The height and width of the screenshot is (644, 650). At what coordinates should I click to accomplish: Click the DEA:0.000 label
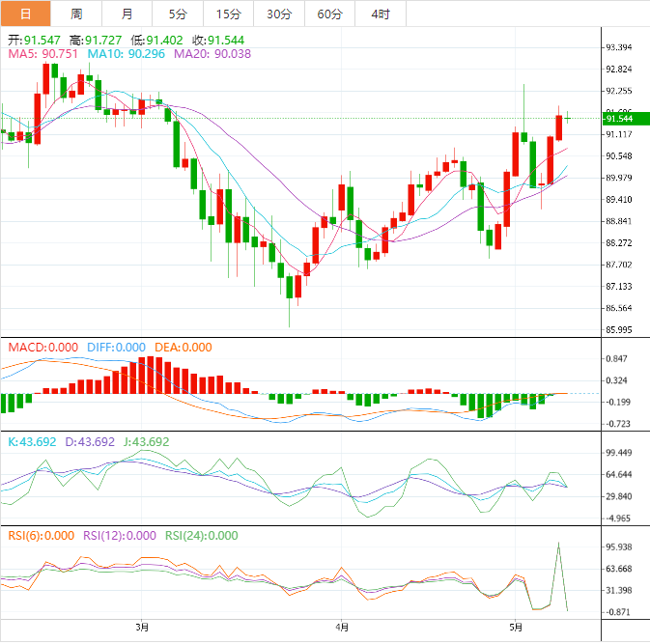click(184, 348)
